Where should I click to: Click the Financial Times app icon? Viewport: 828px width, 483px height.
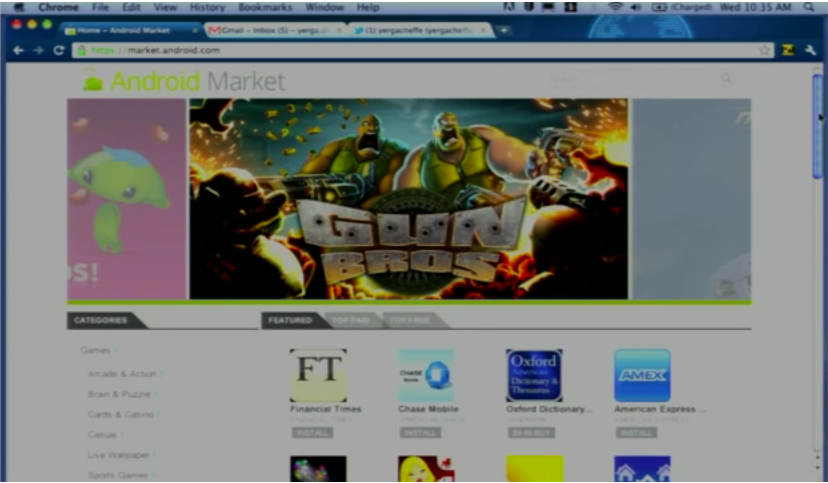point(318,375)
